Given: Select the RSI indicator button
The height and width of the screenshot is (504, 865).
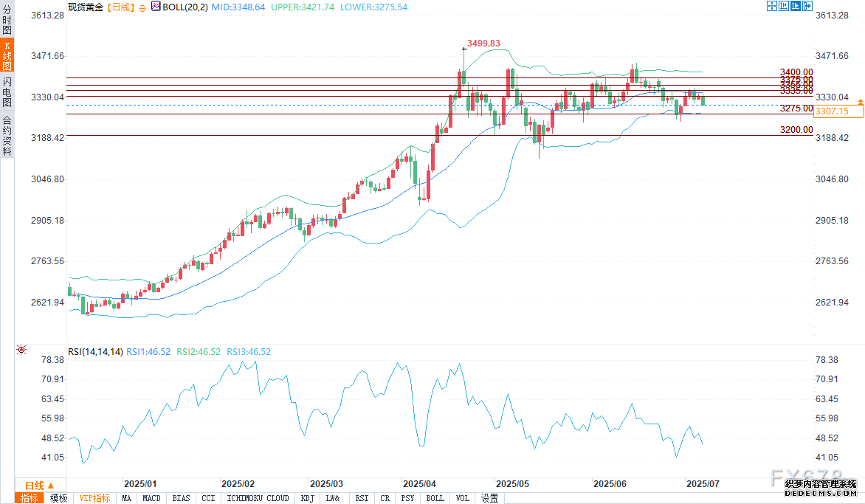Looking at the screenshot, I should tap(362, 498).
